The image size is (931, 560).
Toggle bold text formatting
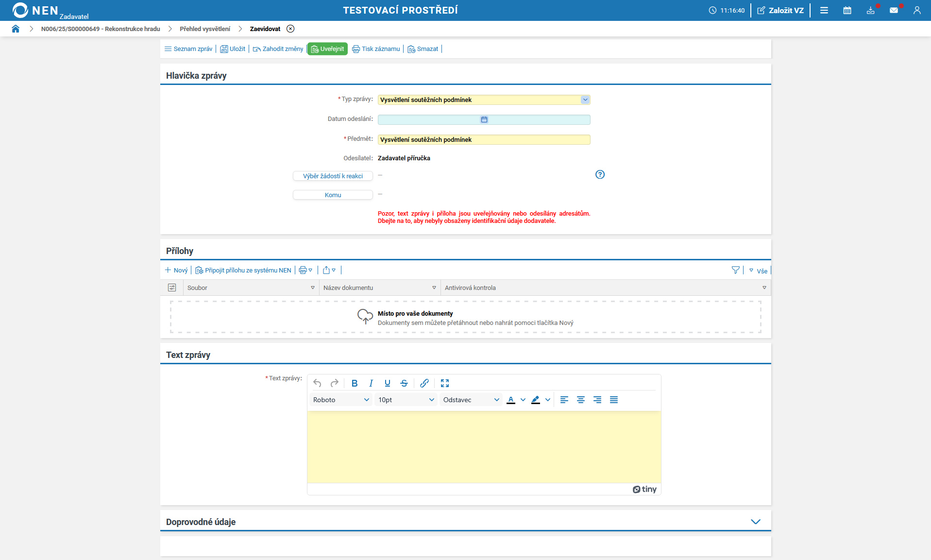pyautogui.click(x=355, y=383)
